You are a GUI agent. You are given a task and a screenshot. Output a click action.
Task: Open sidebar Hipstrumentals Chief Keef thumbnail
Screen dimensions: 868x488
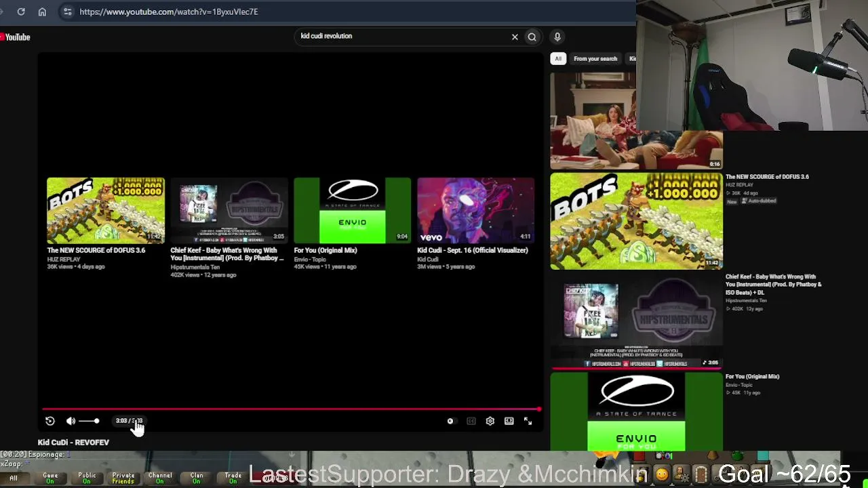tap(636, 321)
